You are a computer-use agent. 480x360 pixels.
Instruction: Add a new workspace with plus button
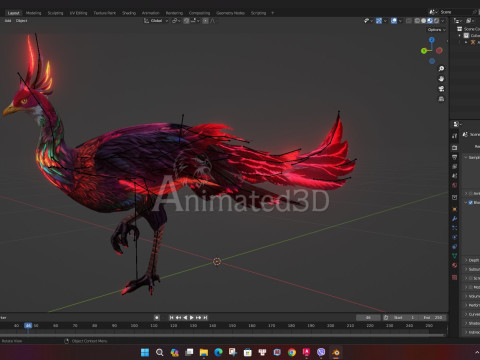click(x=272, y=13)
